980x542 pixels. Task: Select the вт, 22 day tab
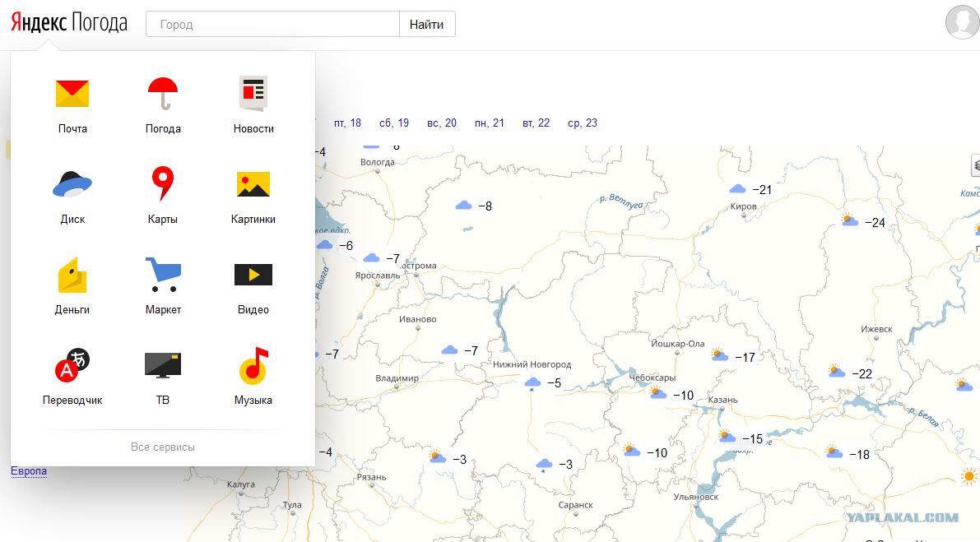pos(536,123)
